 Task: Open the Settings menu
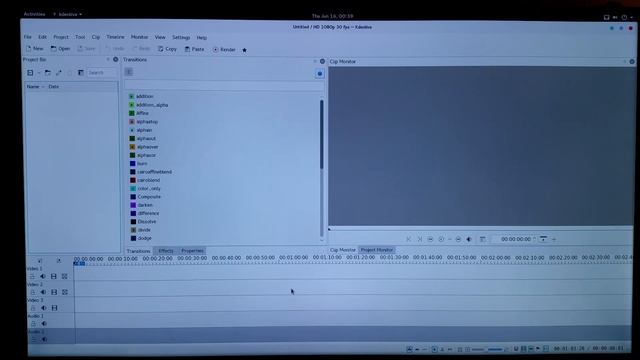(x=181, y=37)
